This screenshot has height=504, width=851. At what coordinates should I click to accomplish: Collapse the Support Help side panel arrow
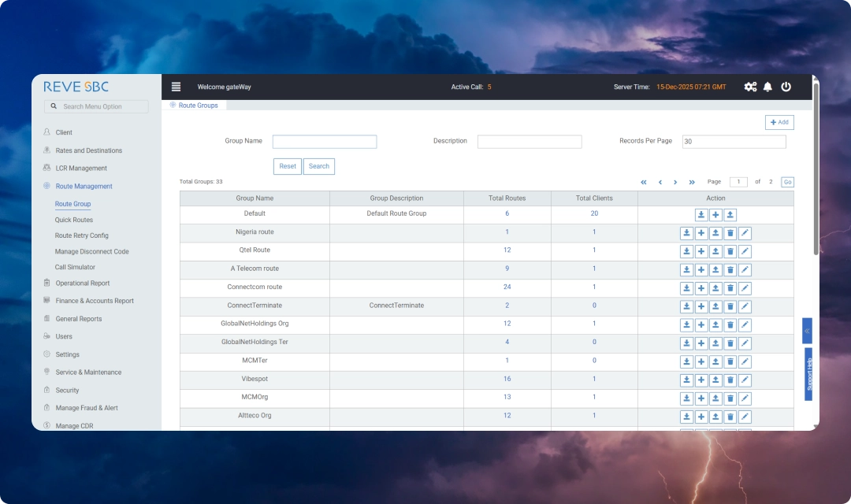point(807,331)
